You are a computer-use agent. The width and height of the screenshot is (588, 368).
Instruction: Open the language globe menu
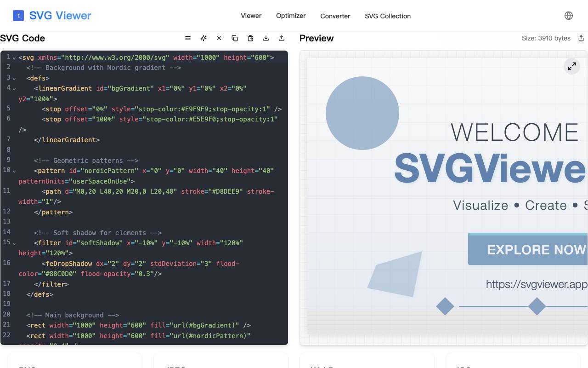pyautogui.click(x=569, y=16)
